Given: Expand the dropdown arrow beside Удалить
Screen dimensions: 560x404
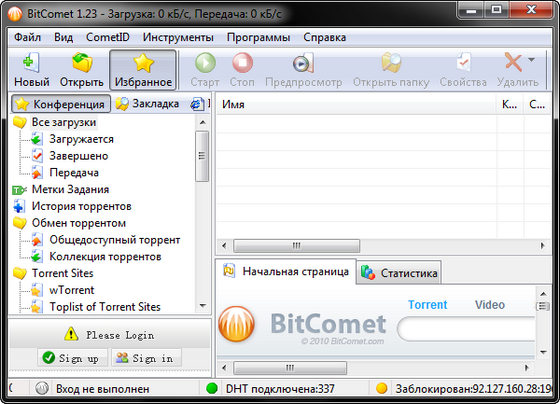Looking at the screenshot, I should [531, 60].
